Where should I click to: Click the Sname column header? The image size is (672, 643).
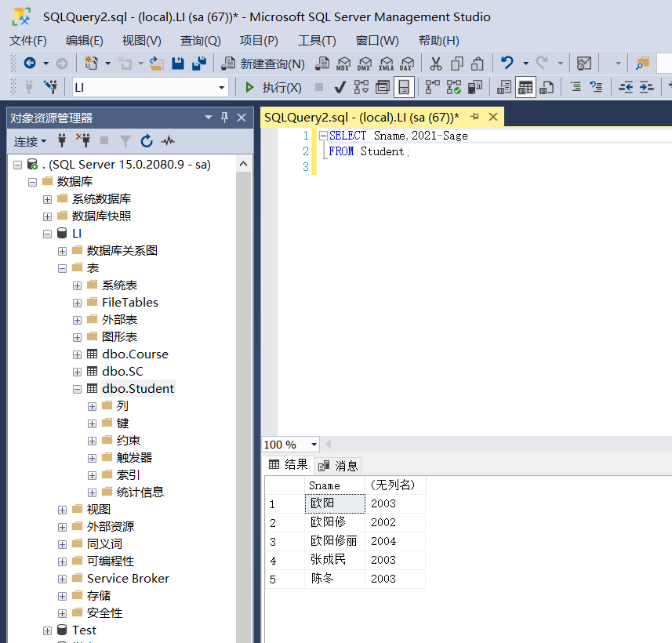(335, 485)
